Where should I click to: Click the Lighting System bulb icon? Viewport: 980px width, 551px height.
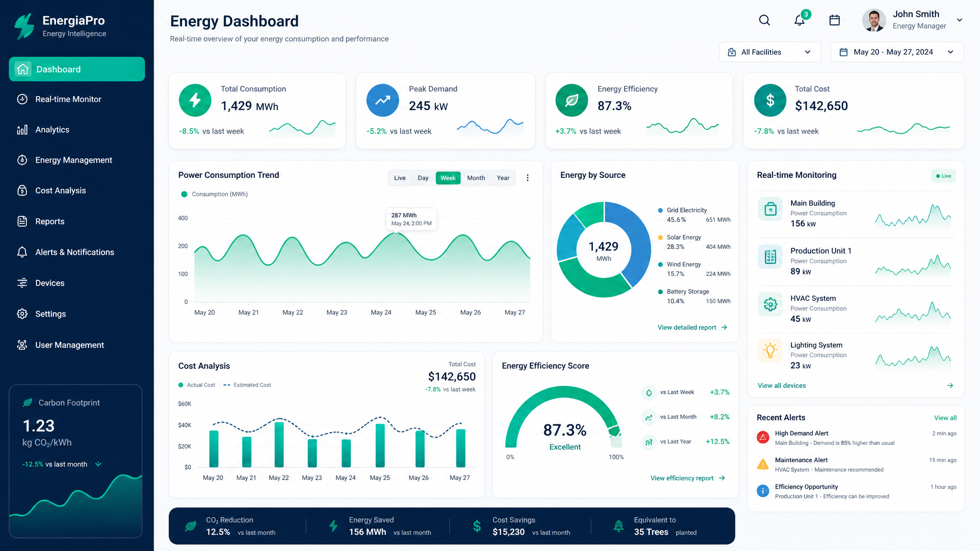(x=770, y=351)
